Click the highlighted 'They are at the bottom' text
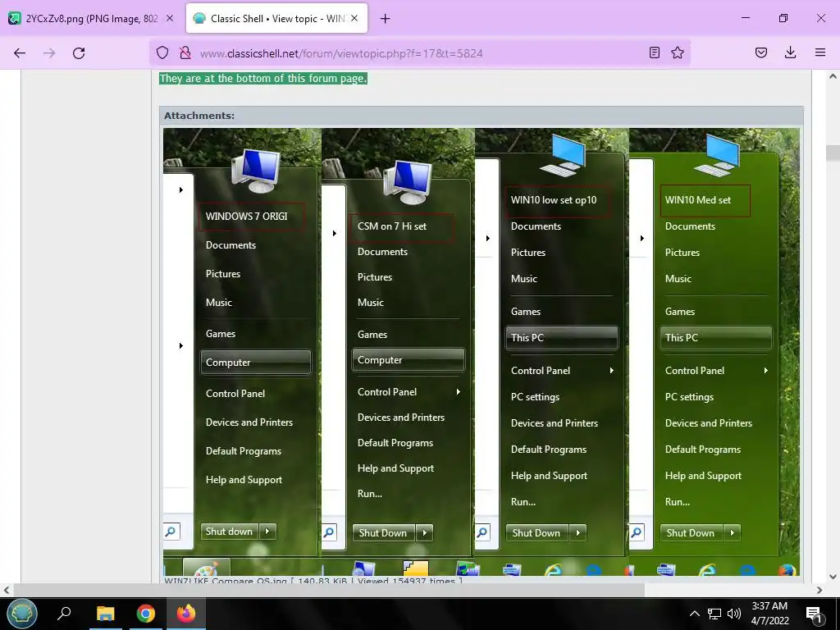840x630 pixels. 263,78
